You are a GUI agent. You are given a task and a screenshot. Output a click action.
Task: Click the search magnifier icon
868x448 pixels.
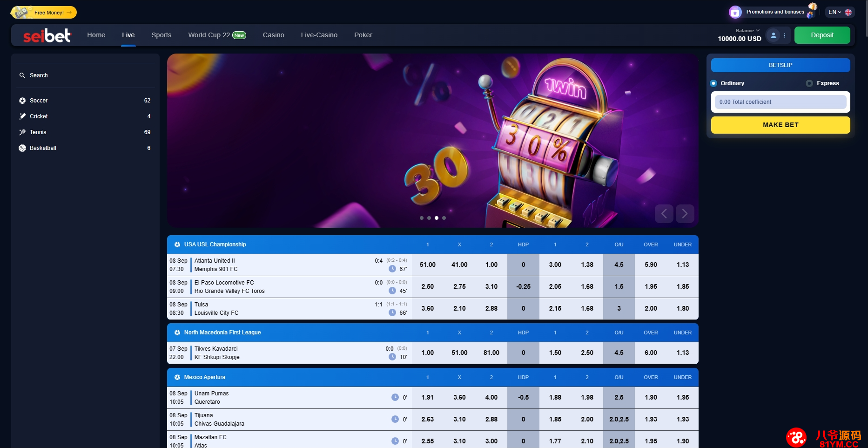pyautogui.click(x=22, y=75)
